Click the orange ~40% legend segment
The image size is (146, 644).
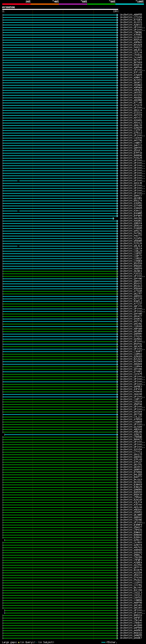pos(45,4)
